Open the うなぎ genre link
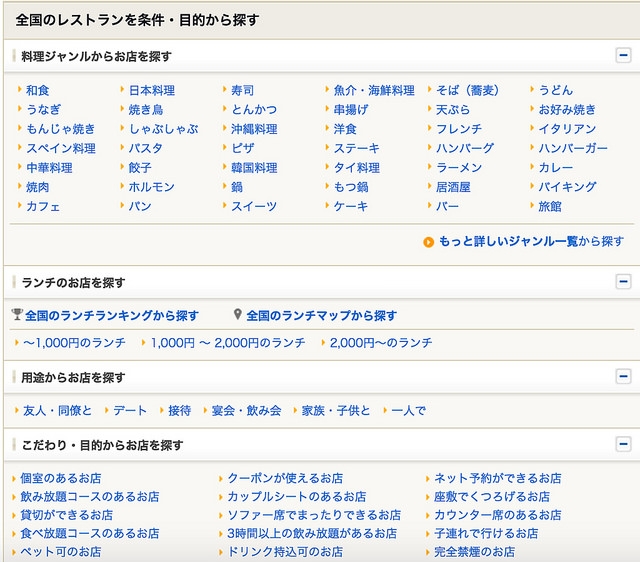The image size is (640, 562). tap(43, 109)
